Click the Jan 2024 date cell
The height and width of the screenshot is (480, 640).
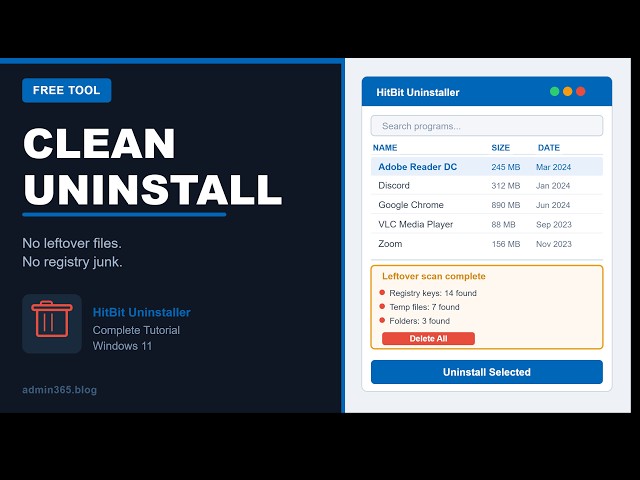[x=553, y=186]
